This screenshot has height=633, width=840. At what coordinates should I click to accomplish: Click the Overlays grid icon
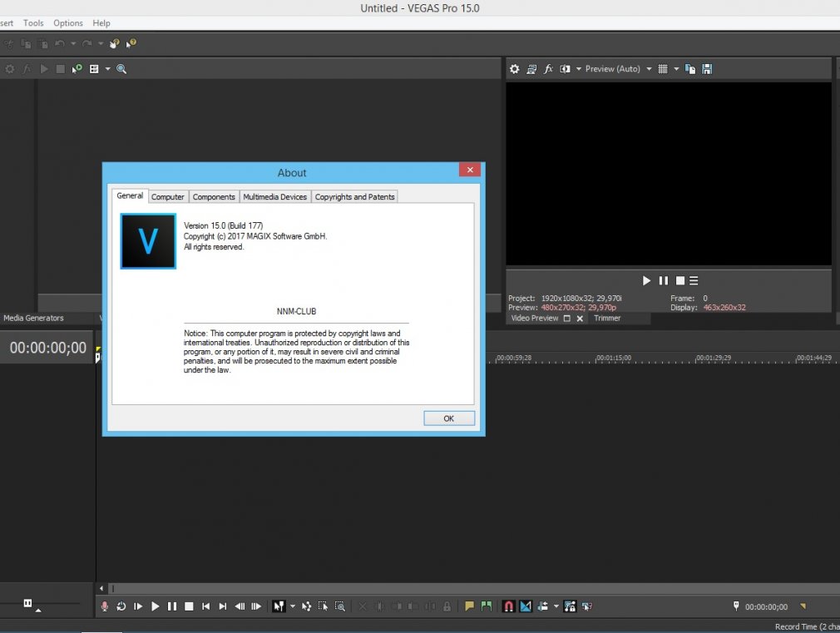tap(663, 68)
